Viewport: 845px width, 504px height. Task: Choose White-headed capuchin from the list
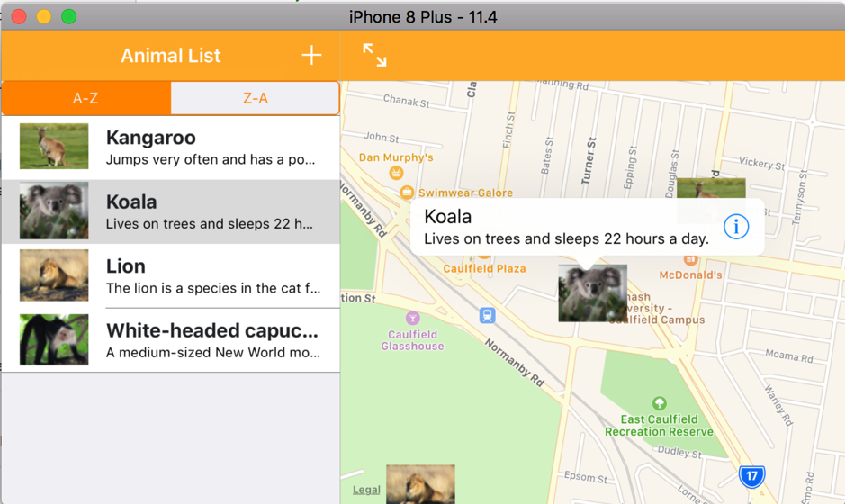171,339
